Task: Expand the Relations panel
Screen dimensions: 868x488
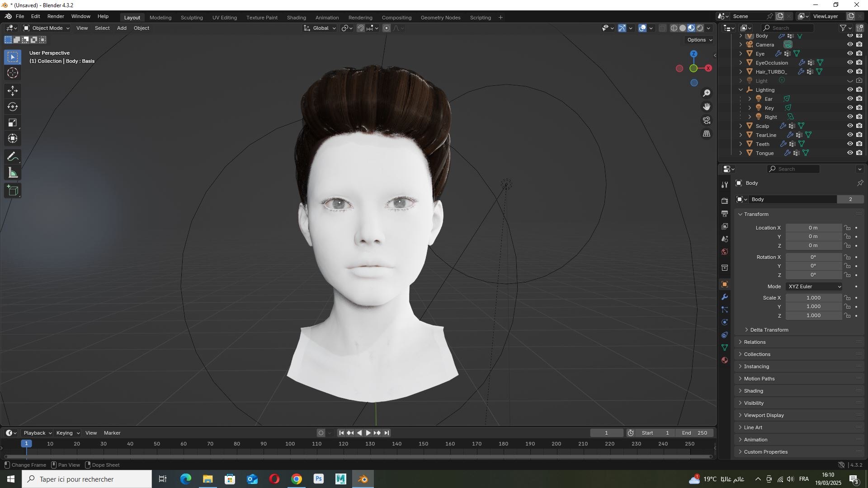Action: click(x=755, y=342)
